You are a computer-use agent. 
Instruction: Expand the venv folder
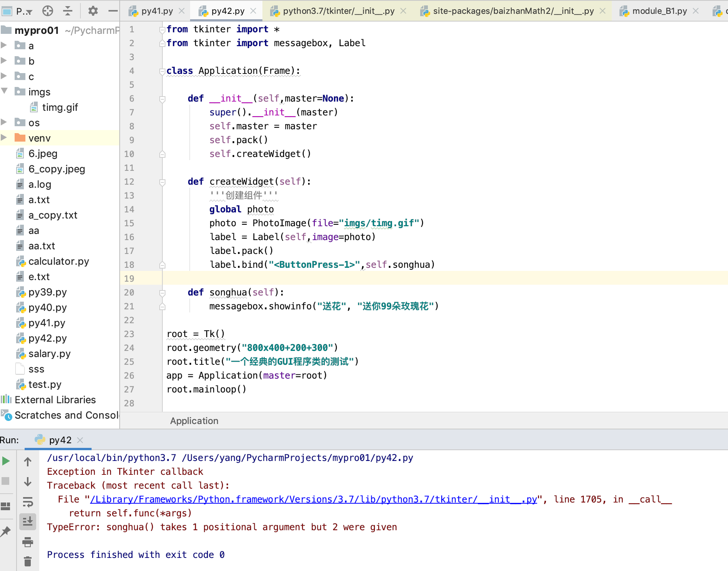click(4, 137)
